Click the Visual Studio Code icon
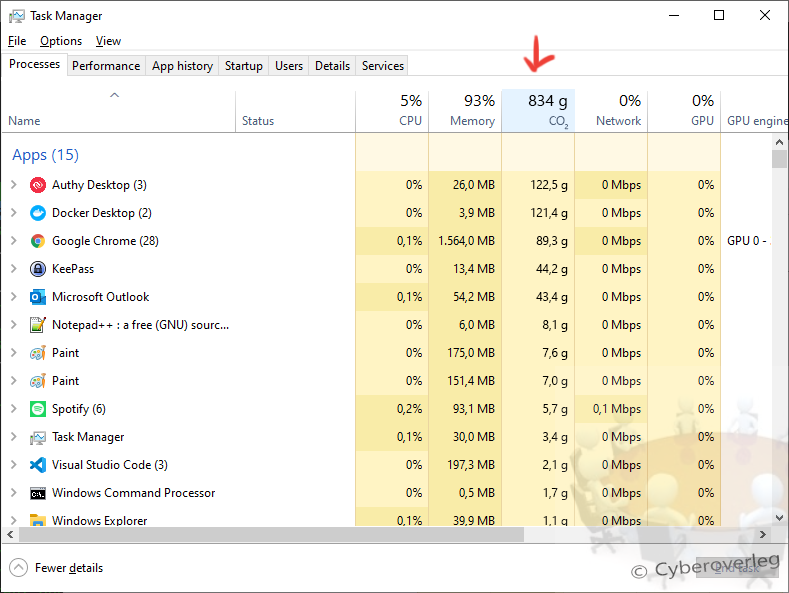The height and width of the screenshot is (593, 789). [x=38, y=465]
